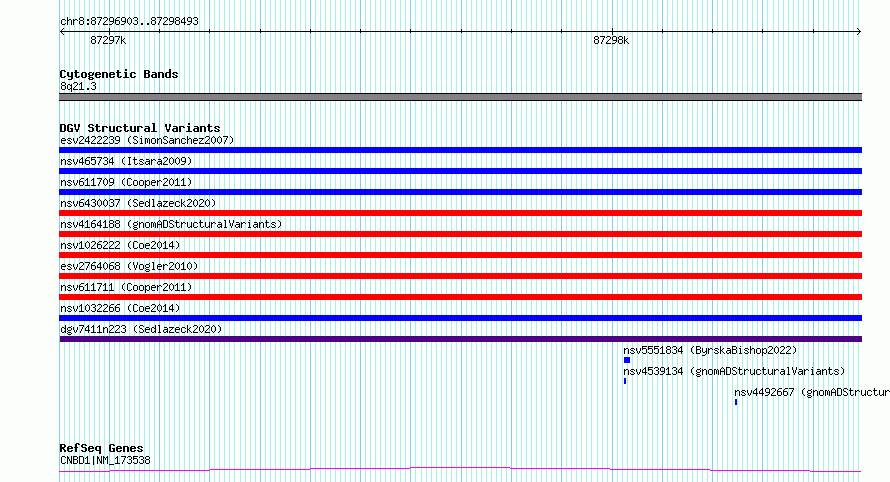This screenshot has width=890, height=482.
Task: Click the nsv611709 (Cooper2011) label
Action: pos(126,182)
